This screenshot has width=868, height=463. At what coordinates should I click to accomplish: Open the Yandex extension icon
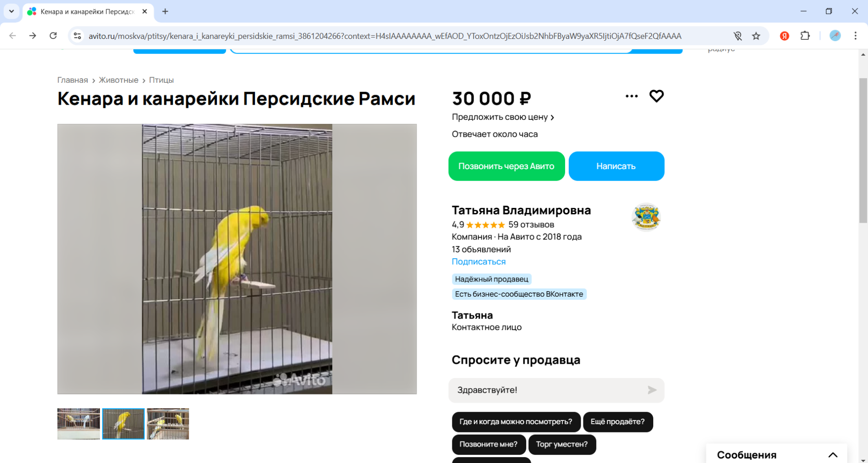tap(784, 36)
